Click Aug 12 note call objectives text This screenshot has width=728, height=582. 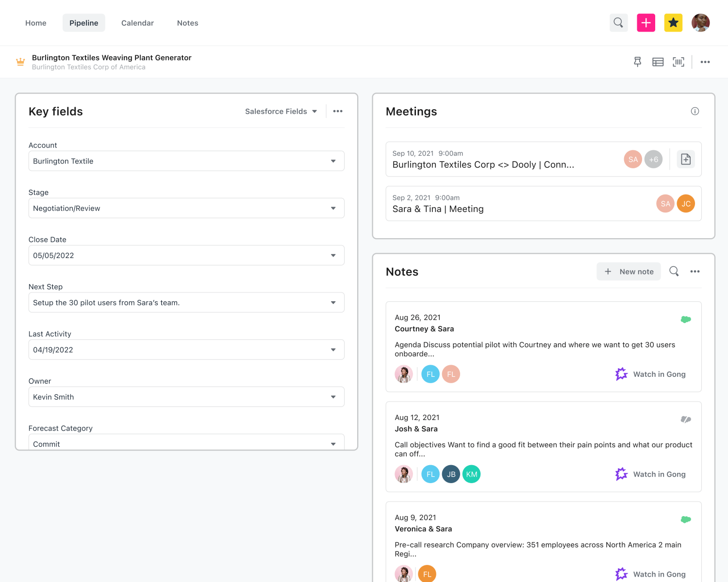[x=544, y=449]
